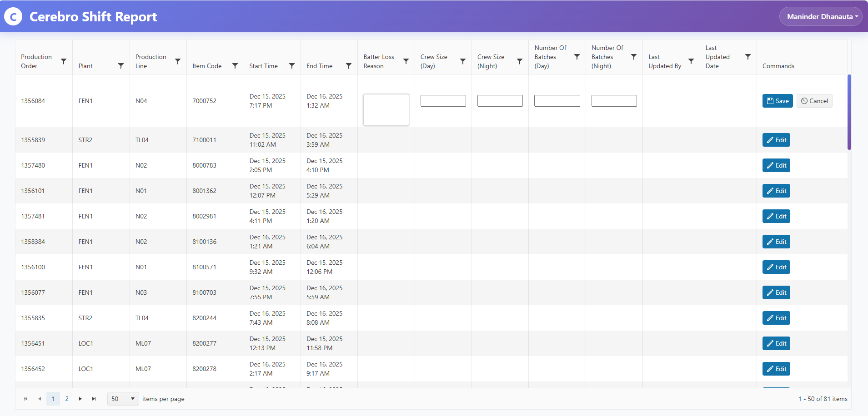The image size is (868, 416).
Task: Click the Crew Size (Day) input field
Action: click(x=443, y=101)
